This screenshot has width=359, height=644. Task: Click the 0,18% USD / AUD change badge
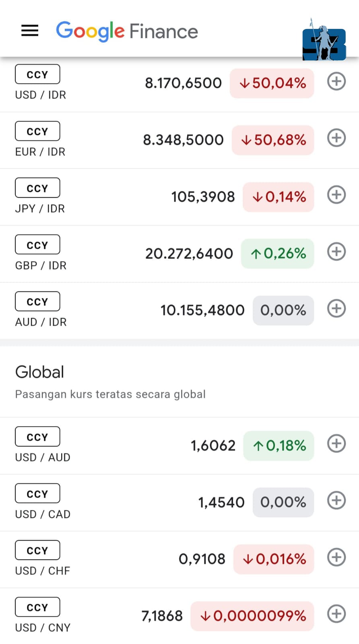[279, 446]
